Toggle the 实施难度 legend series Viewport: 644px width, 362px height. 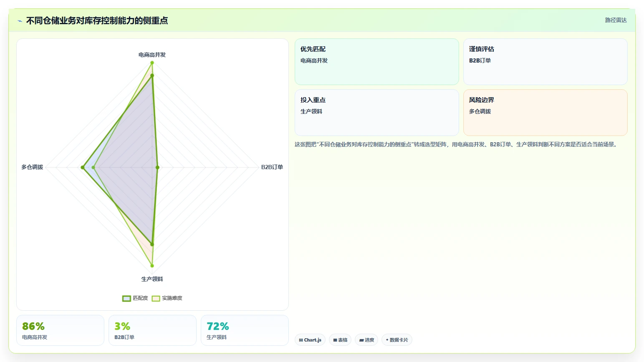tap(167, 298)
